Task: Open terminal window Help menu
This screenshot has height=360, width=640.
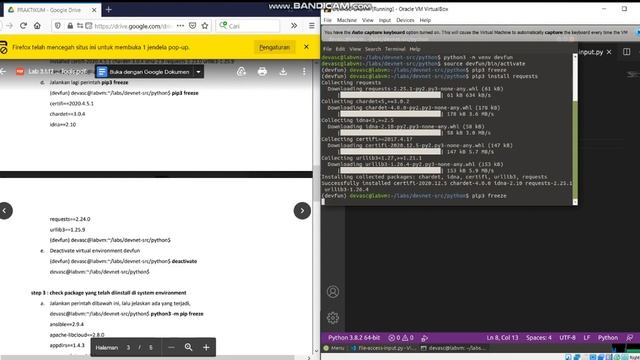Action: [x=415, y=49]
